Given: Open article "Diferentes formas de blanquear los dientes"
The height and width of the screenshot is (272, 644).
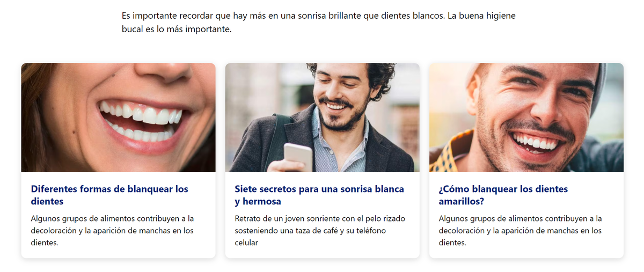Looking at the screenshot, I should pyautogui.click(x=109, y=195).
